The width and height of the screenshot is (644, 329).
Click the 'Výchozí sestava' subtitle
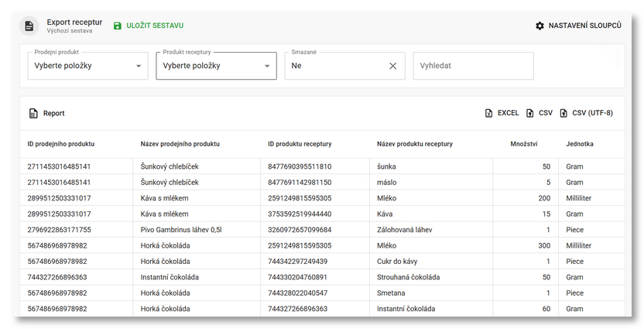pyautogui.click(x=70, y=31)
